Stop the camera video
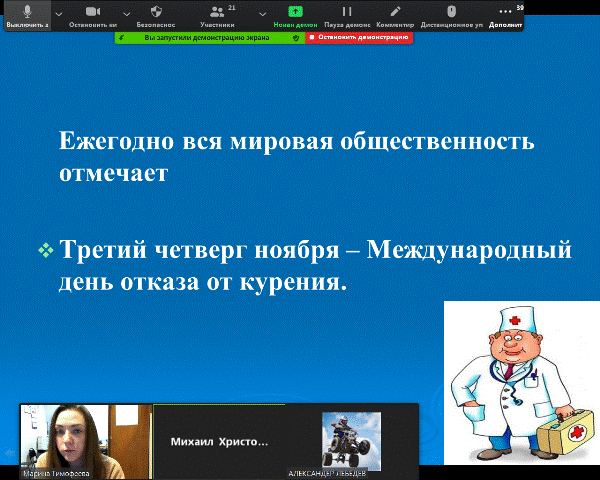 click(x=92, y=14)
